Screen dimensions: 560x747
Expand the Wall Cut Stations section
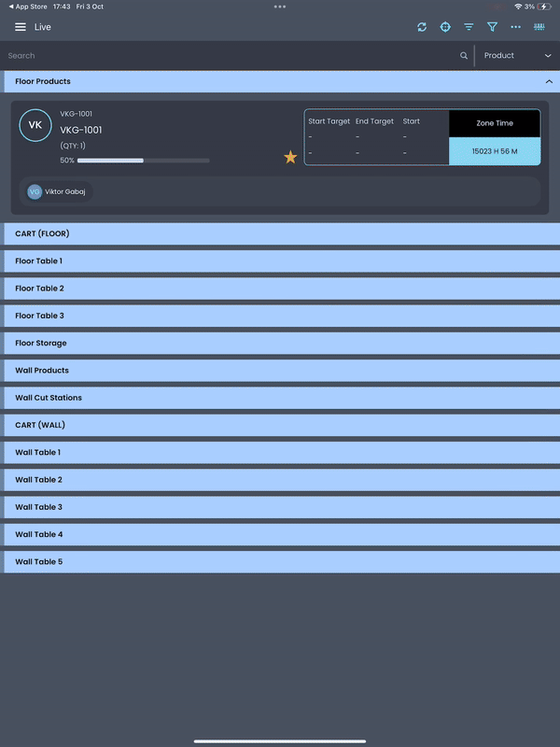pyautogui.click(x=280, y=398)
